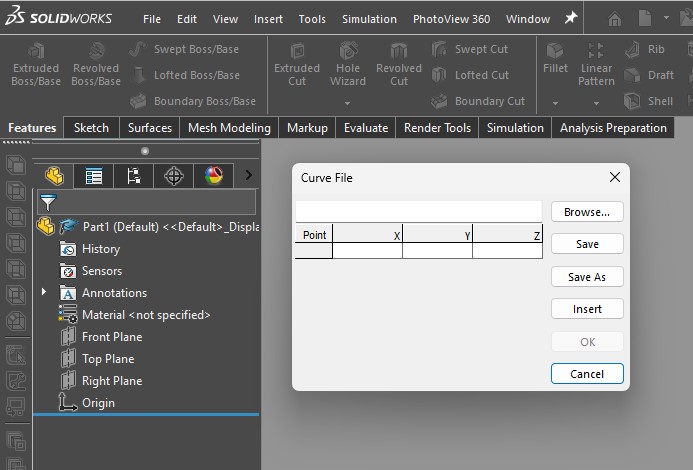Open the View menu
The image size is (693, 470).
pos(225,19)
